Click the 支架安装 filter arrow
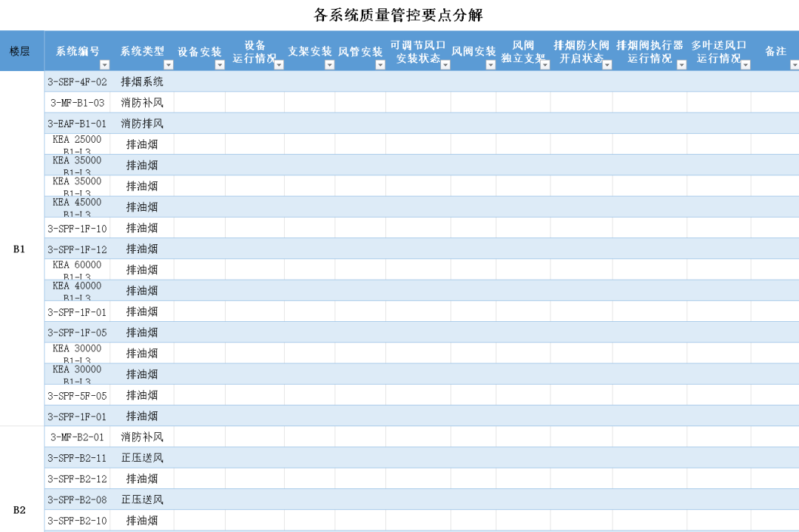Screen dimensions: 799x532 click(x=329, y=65)
